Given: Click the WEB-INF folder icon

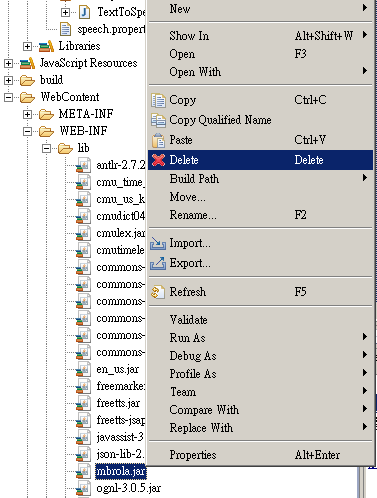Looking at the screenshot, I should pos(46,131).
